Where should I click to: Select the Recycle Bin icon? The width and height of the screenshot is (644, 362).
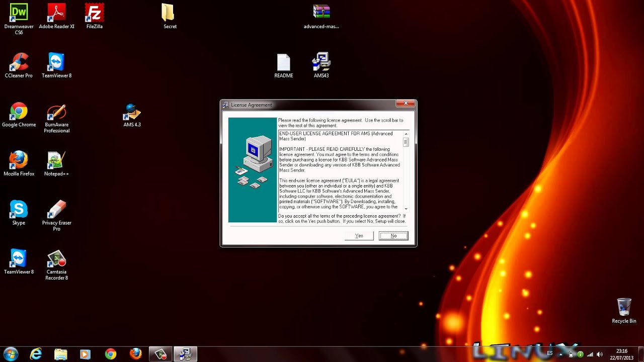[x=624, y=311]
